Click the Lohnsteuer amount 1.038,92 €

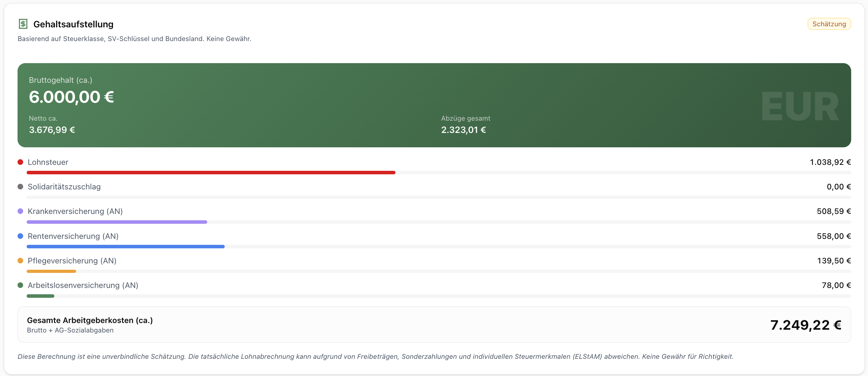pos(830,162)
